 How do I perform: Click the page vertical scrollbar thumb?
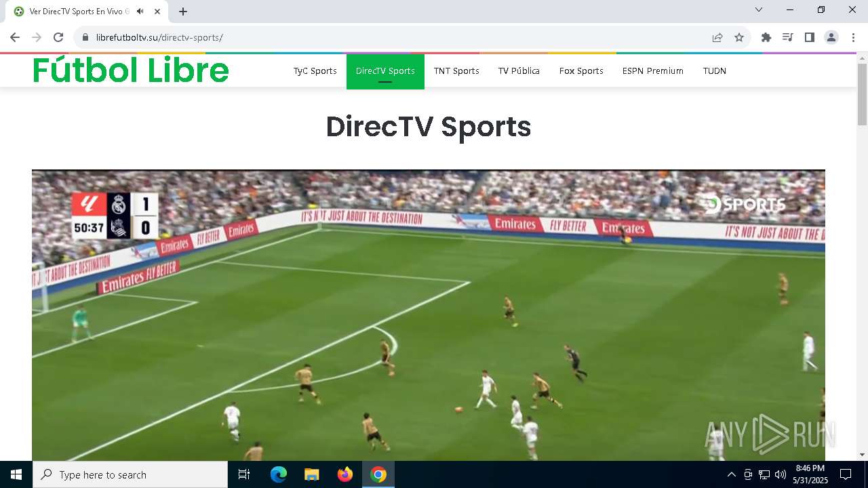coord(863,95)
